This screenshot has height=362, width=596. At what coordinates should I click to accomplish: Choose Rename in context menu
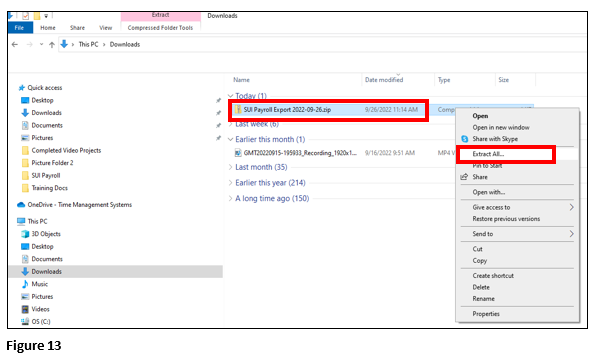tap(483, 298)
